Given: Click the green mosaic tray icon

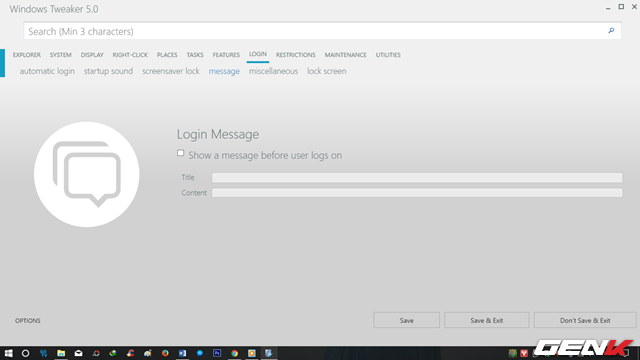Looking at the screenshot, I should pos(513,353).
